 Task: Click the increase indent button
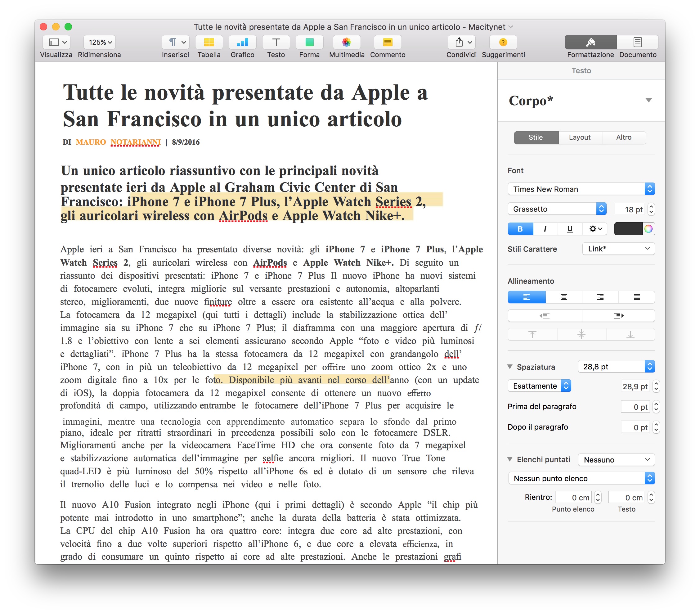coord(618,316)
